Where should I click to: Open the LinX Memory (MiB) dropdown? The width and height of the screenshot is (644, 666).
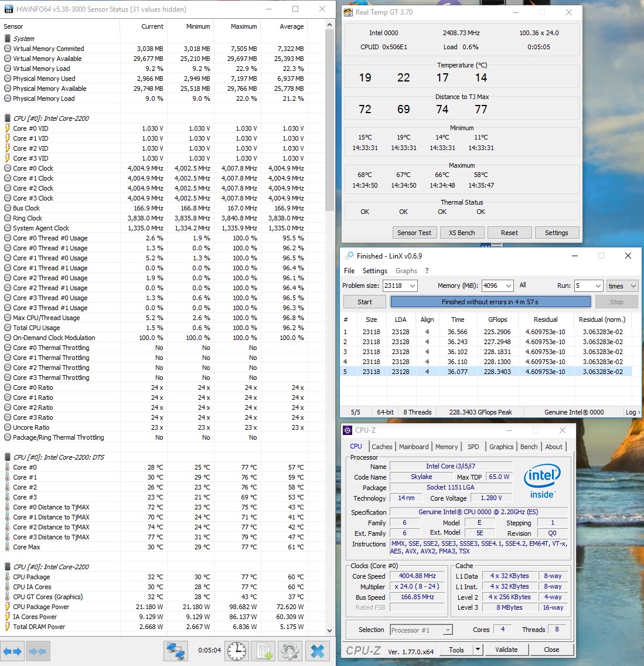tap(509, 286)
